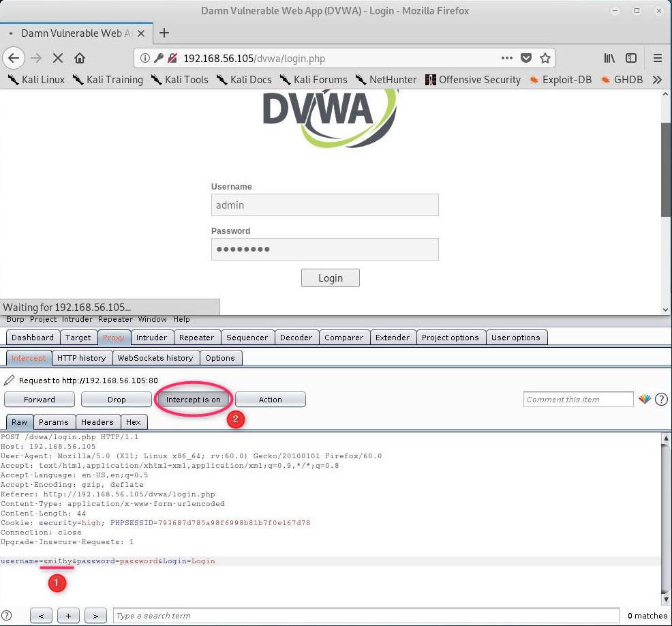Open the Exploit-DB bookmark
Image resolution: width=672 pixels, height=626 pixels.
pyautogui.click(x=560, y=80)
